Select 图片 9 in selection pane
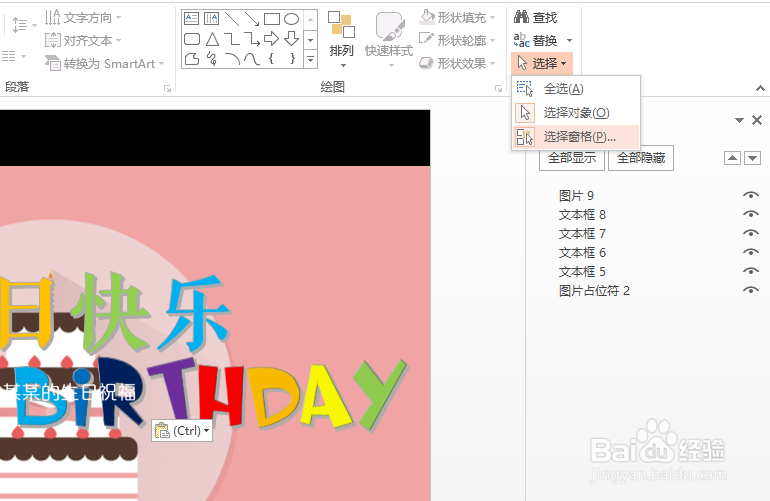Image resolution: width=770 pixels, height=501 pixels. coord(576,195)
